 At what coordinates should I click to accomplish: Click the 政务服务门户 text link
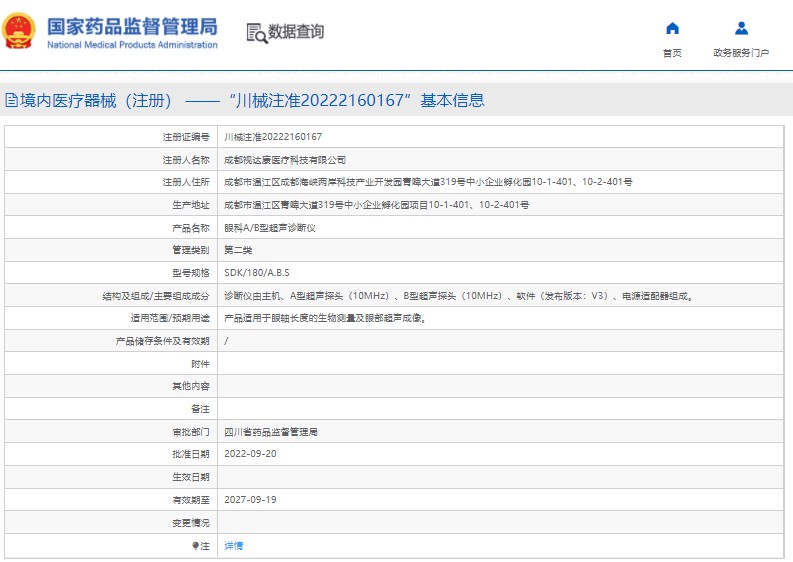pos(741,53)
